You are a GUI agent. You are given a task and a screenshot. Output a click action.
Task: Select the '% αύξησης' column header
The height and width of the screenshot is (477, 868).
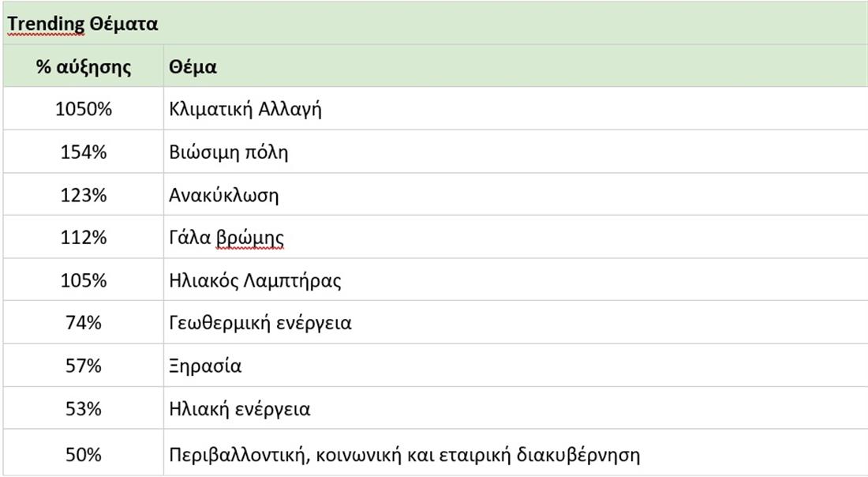(x=83, y=67)
